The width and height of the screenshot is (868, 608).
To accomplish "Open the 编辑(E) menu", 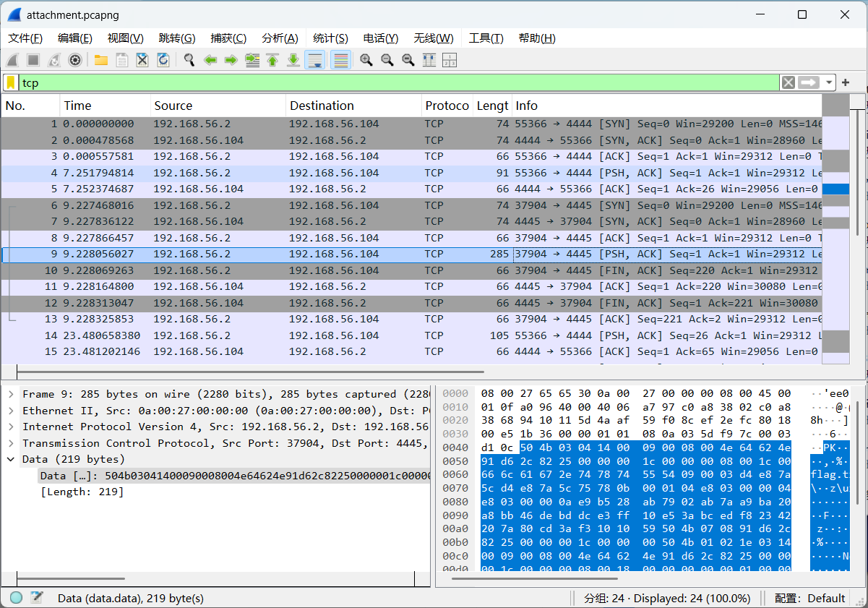I will tap(75, 38).
